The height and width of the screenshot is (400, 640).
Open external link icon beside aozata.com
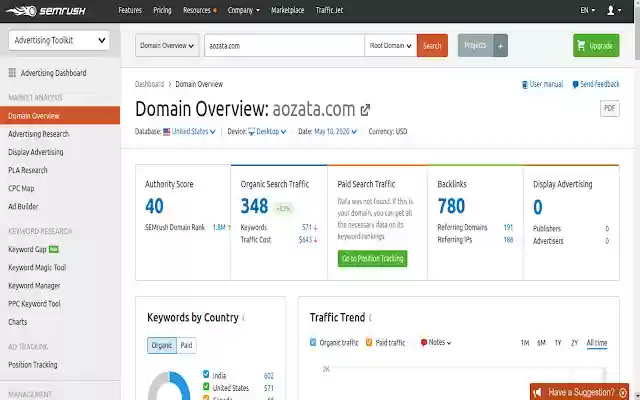click(365, 110)
